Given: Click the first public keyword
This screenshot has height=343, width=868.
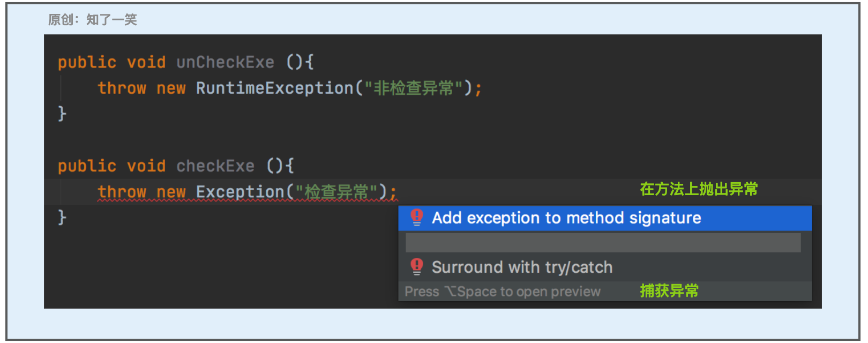Looking at the screenshot, I should [x=87, y=62].
